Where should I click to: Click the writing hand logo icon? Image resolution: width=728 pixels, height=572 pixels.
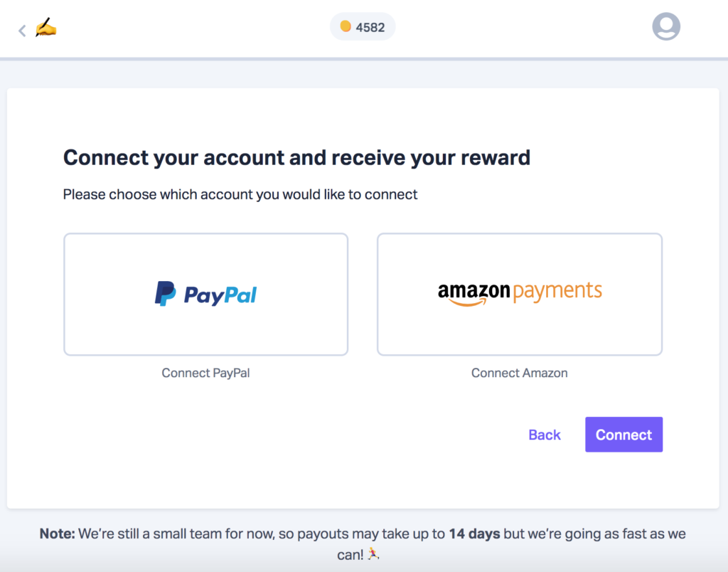tap(46, 27)
